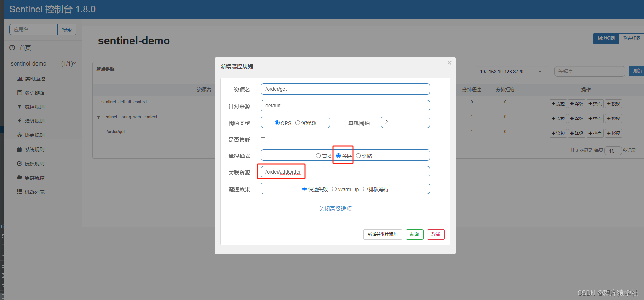Screen dimensions: 644x300
Task: Click 关闭高级选项 link
Action: coord(335,209)
